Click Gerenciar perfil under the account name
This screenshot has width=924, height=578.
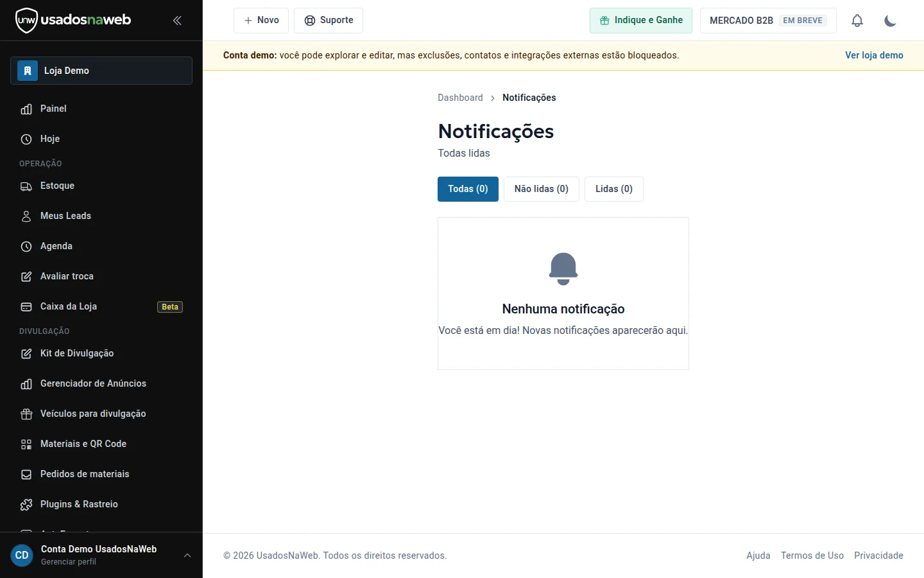coord(69,562)
